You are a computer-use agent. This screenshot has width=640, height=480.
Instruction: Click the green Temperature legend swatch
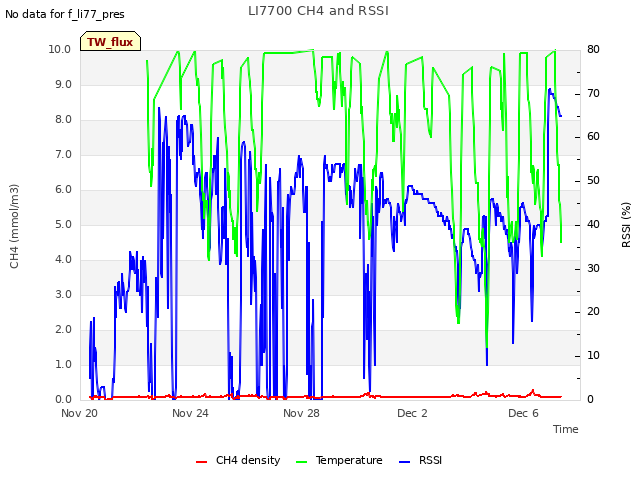click(x=301, y=462)
